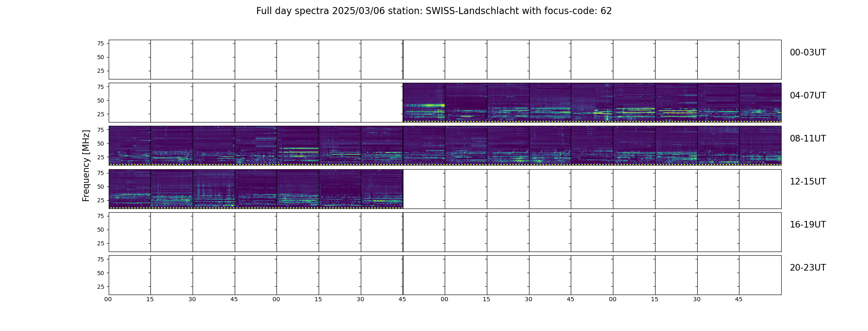
Task: Select the 13:30 spectrum panel in 12-15UT row
Action: pos(382,189)
